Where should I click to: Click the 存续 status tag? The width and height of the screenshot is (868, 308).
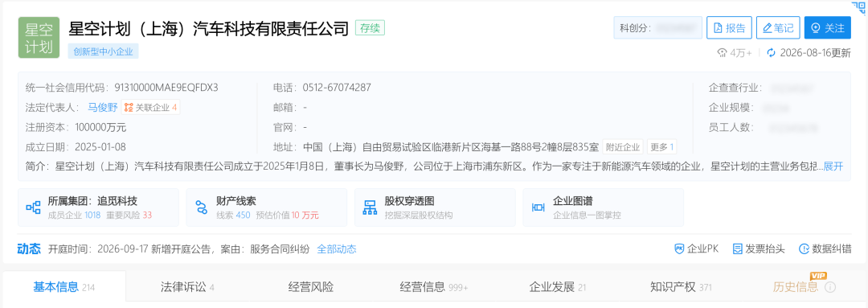click(370, 28)
